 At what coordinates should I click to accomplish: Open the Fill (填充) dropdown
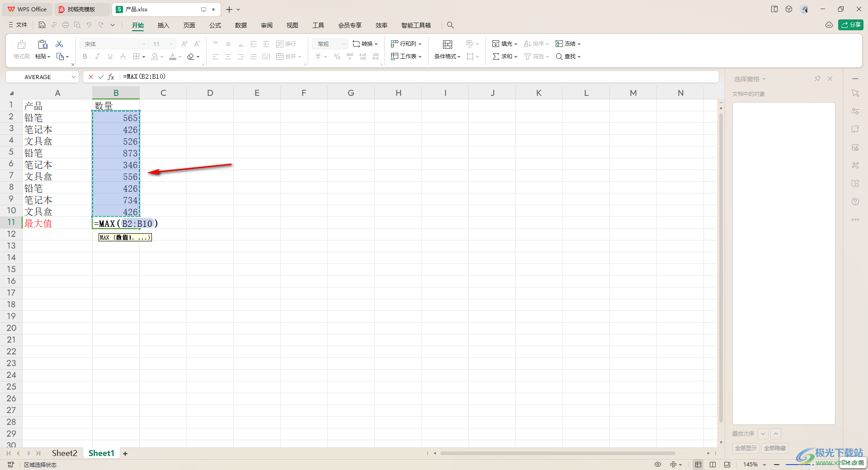pyautogui.click(x=505, y=44)
